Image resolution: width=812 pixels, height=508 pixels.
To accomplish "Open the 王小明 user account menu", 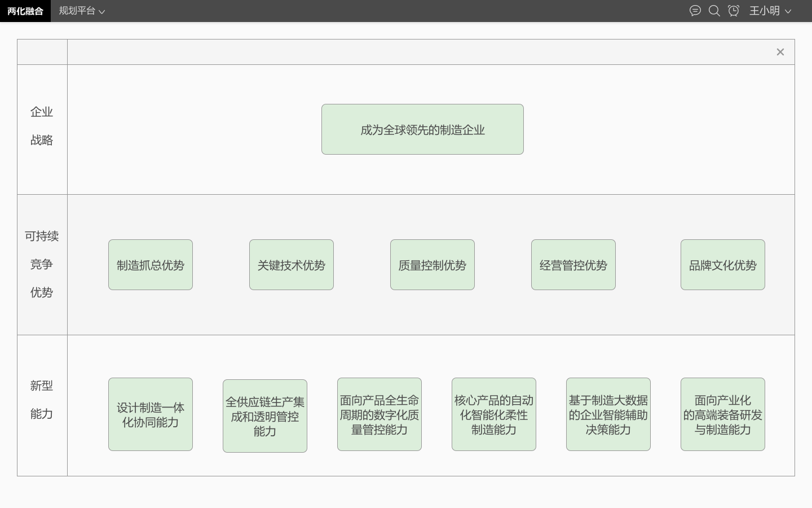I will pyautogui.click(x=770, y=11).
